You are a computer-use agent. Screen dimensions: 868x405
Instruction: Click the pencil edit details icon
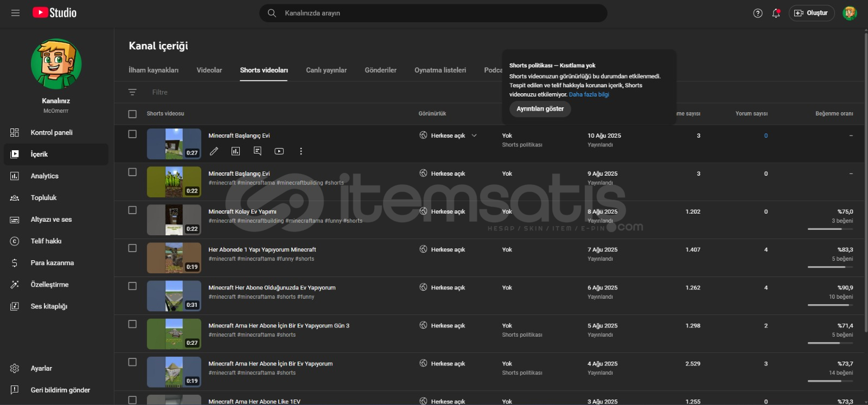tap(214, 151)
